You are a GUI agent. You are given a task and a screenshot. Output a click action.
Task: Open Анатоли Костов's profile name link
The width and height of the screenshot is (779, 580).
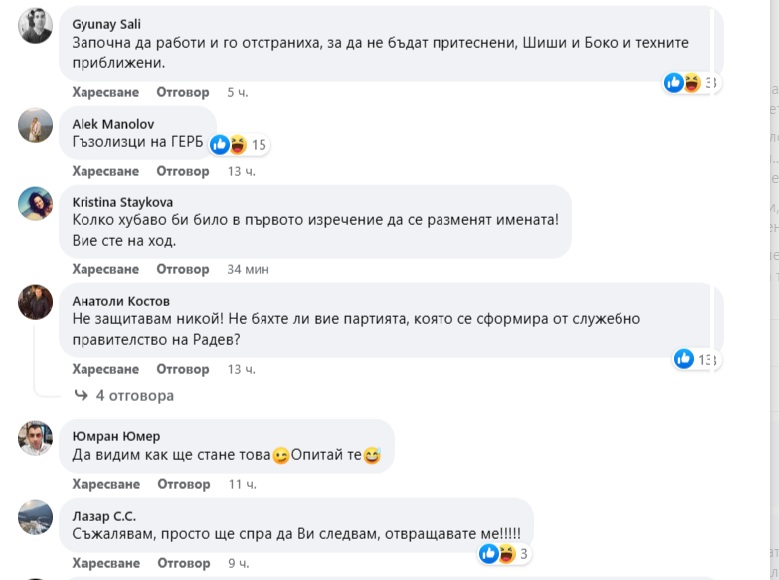click(122, 301)
